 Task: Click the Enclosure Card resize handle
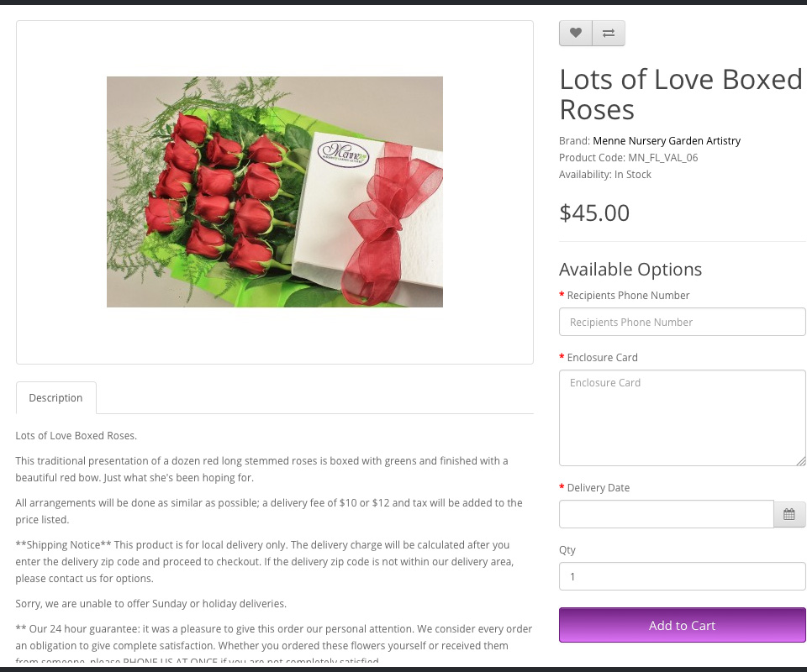coord(801,460)
